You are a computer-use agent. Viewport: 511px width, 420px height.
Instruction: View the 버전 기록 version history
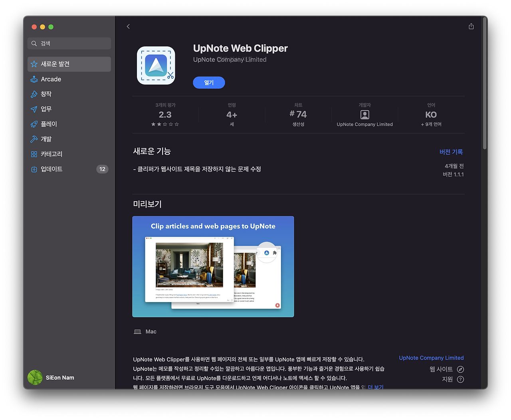pos(451,152)
